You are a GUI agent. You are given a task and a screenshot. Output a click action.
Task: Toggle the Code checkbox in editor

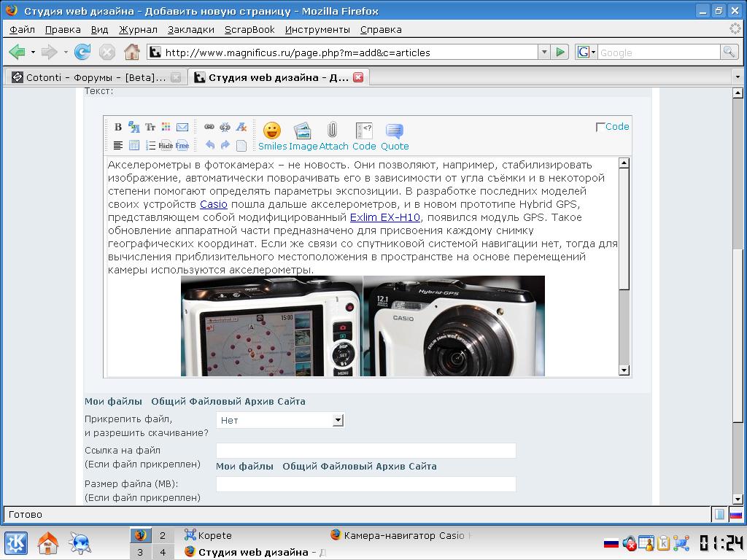pyautogui.click(x=600, y=127)
